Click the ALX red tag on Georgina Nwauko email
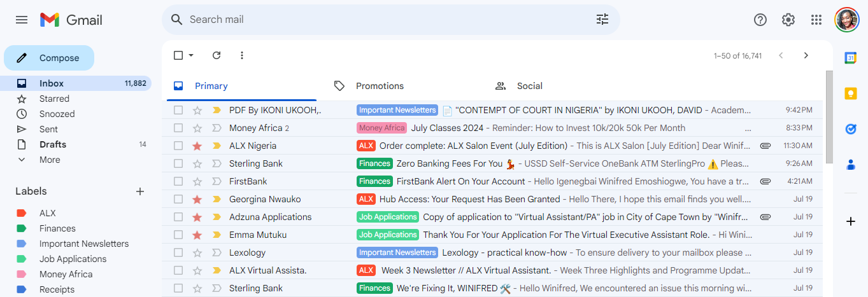This screenshot has width=868, height=297. 366,199
